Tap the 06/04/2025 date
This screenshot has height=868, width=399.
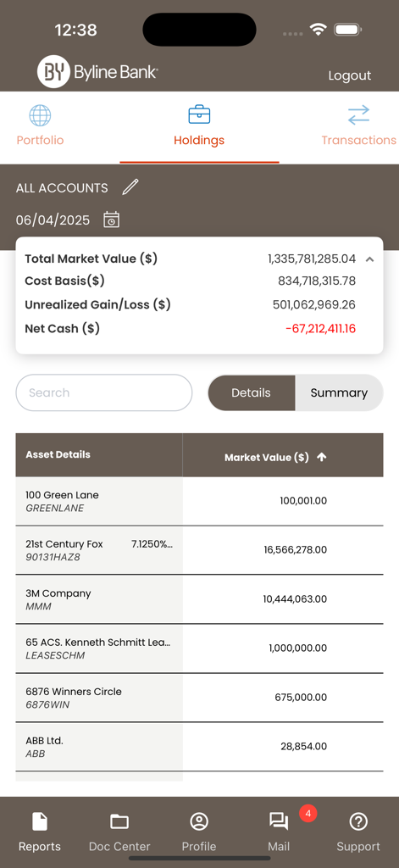[x=53, y=220]
